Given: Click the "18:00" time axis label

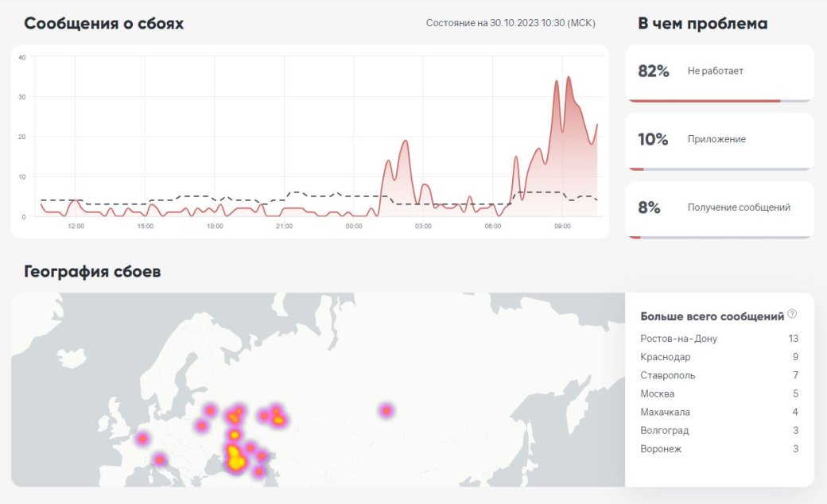Looking at the screenshot, I should [215, 227].
